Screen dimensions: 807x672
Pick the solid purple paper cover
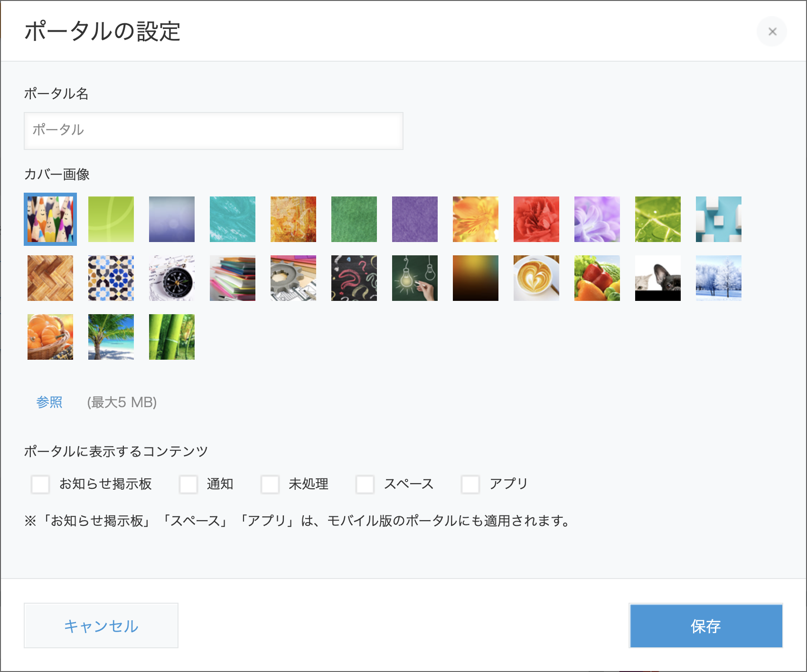coord(415,219)
